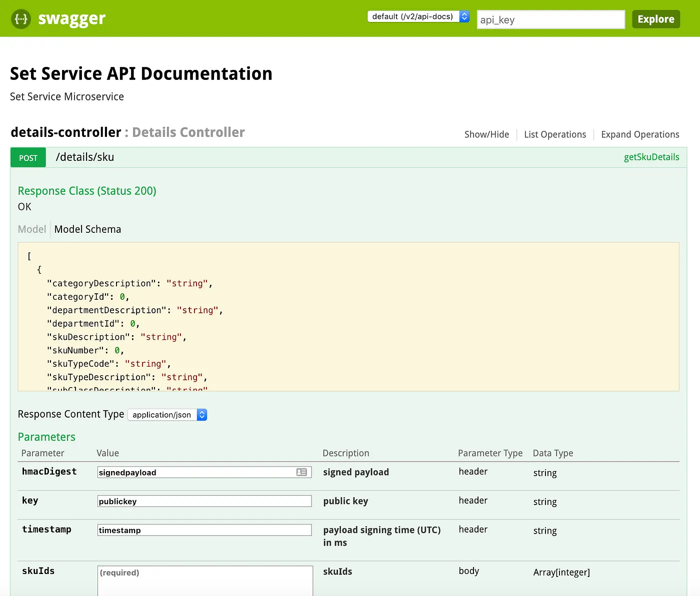The width and height of the screenshot is (700, 596).
Task: Select the Model Schema tab
Action: pos(87,229)
